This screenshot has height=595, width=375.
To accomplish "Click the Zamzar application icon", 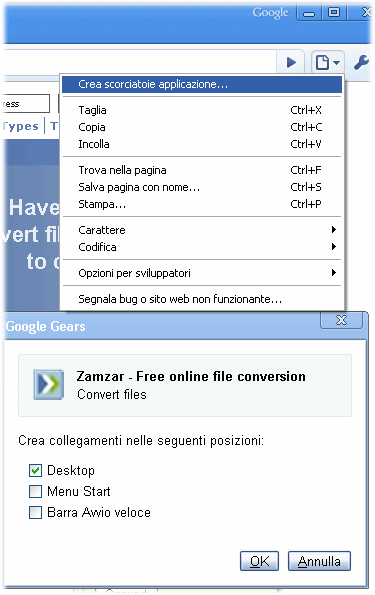I will coord(49,384).
